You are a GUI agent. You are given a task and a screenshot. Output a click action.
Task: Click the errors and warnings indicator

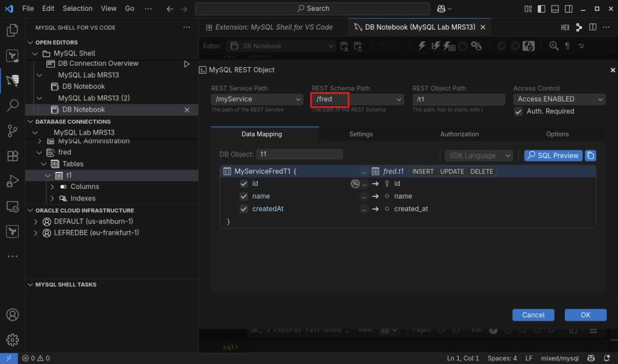(36, 358)
